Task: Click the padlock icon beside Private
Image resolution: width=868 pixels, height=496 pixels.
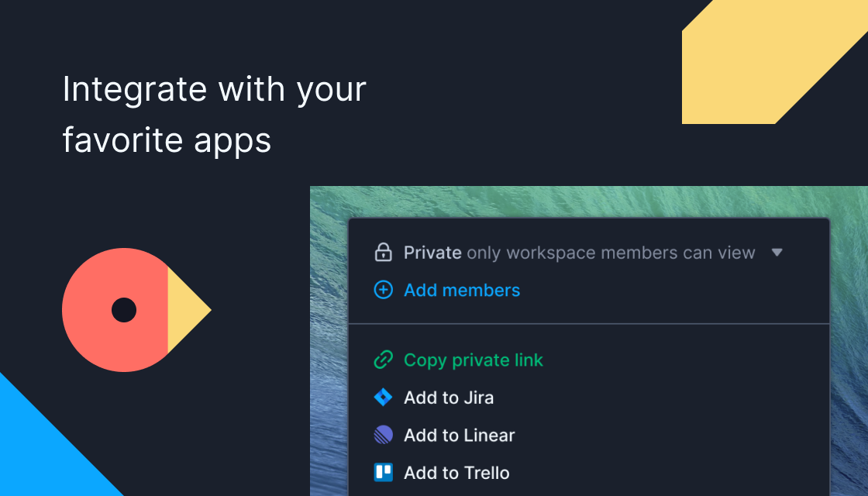Action: [x=383, y=253]
